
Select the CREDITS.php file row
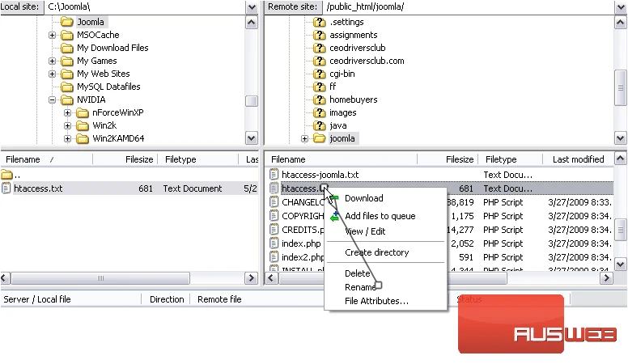tap(439, 230)
